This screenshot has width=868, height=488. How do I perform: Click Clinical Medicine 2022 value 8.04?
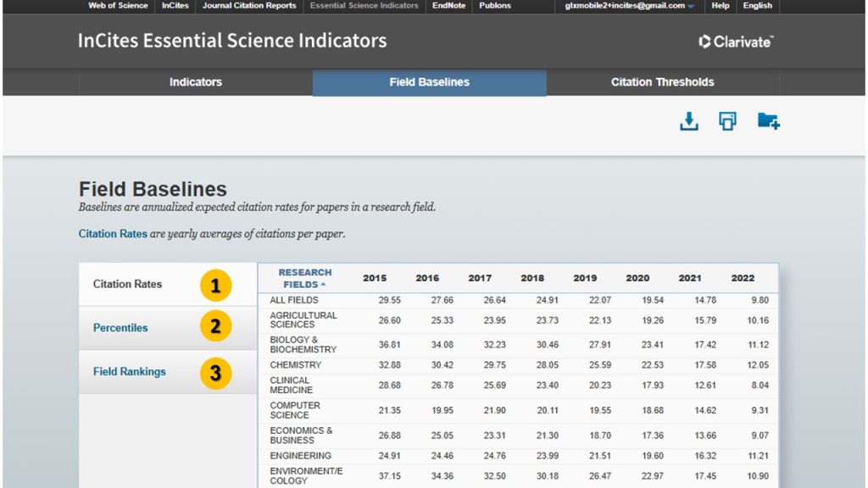760,385
